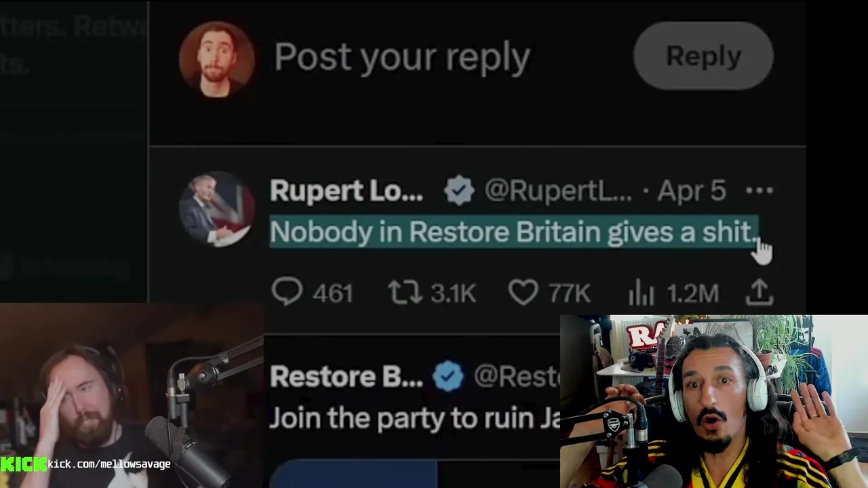This screenshot has width=868, height=488.
Task: View analytics icon showing 1.2M views
Action: 641,293
